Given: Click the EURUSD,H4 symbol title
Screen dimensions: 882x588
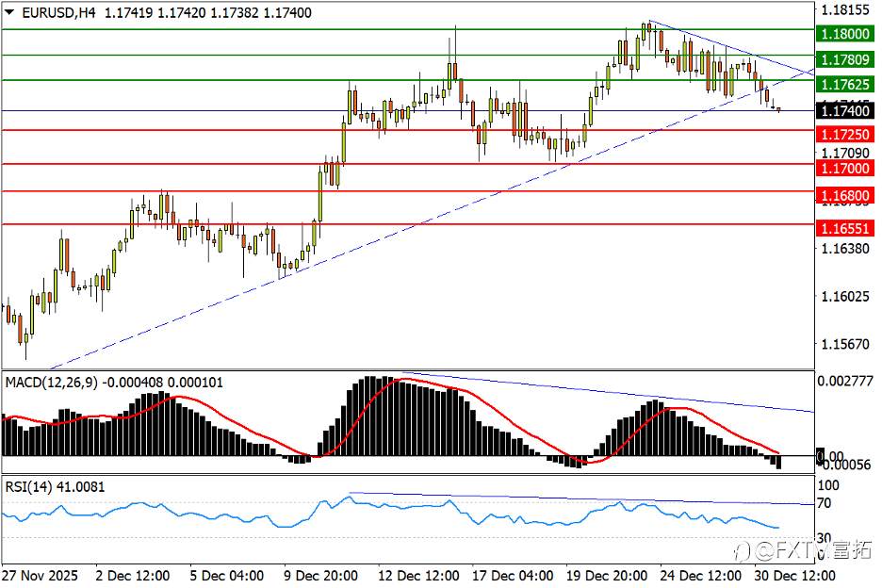Looking at the screenshot, I should click(x=58, y=12).
